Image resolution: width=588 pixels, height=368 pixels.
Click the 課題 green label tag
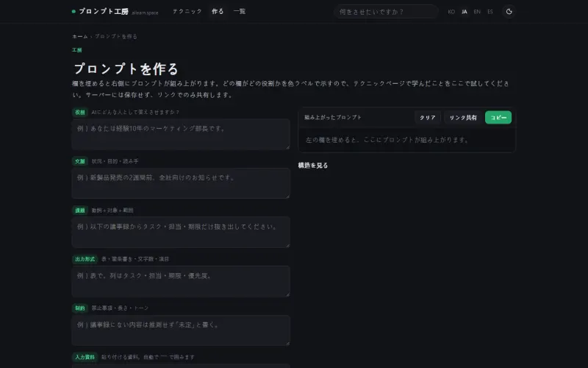point(80,210)
